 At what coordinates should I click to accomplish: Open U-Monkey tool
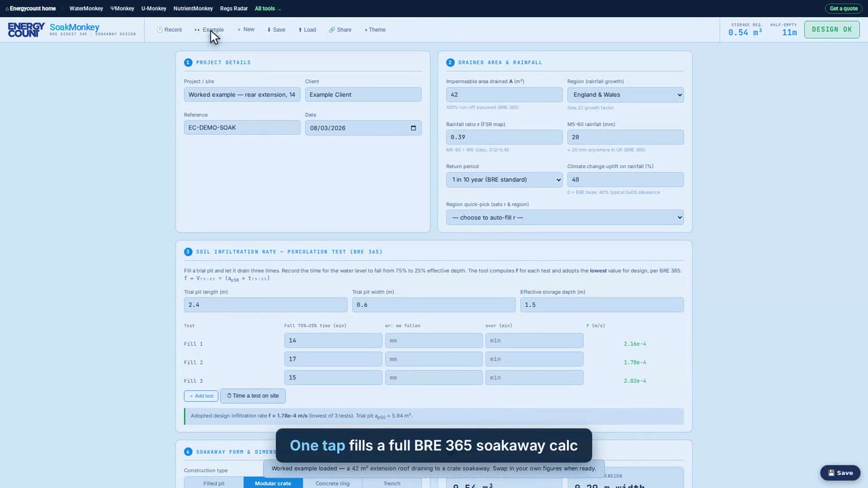pos(154,9)
